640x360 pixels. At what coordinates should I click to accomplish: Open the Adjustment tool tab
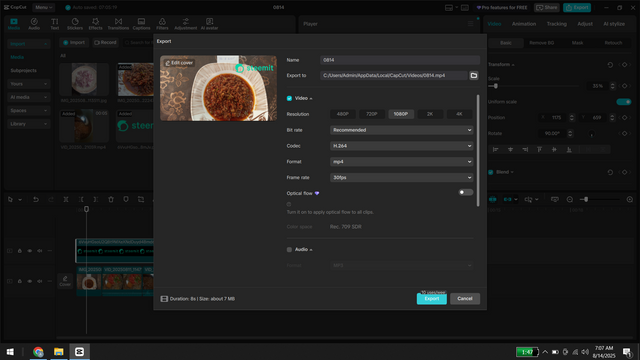pyautogui.click(x=186, y=24)
